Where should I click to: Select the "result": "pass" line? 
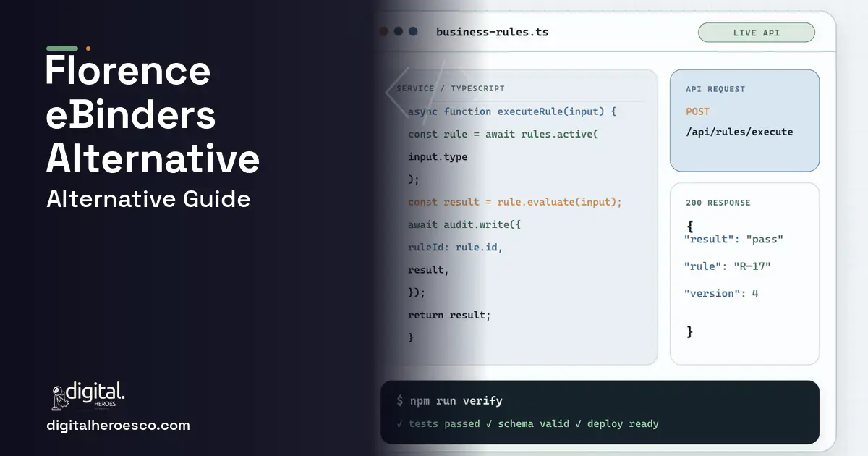(x=733, y=239)
